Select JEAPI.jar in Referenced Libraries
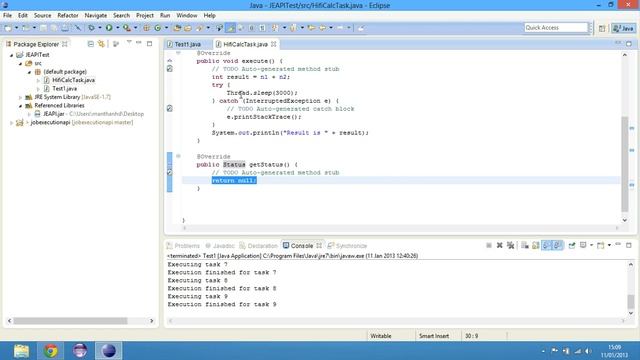640x360 pixels. 54,114
